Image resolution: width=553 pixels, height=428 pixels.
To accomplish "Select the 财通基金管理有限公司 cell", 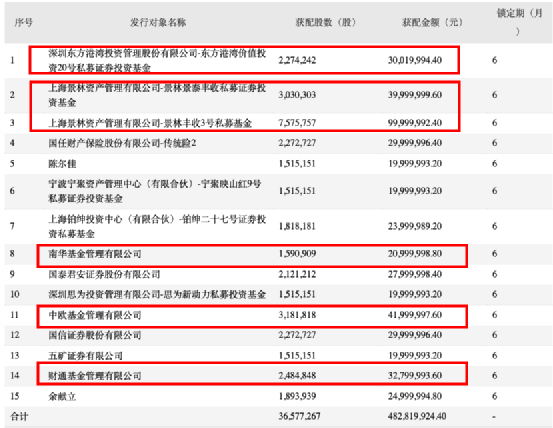I will tap(95, 376).
